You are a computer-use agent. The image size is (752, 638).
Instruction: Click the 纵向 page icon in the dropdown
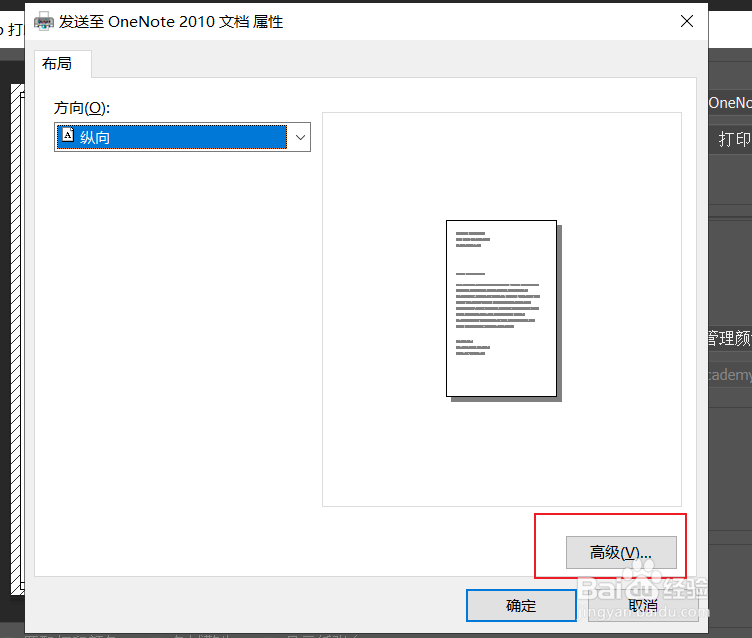[x=68, y=136]
